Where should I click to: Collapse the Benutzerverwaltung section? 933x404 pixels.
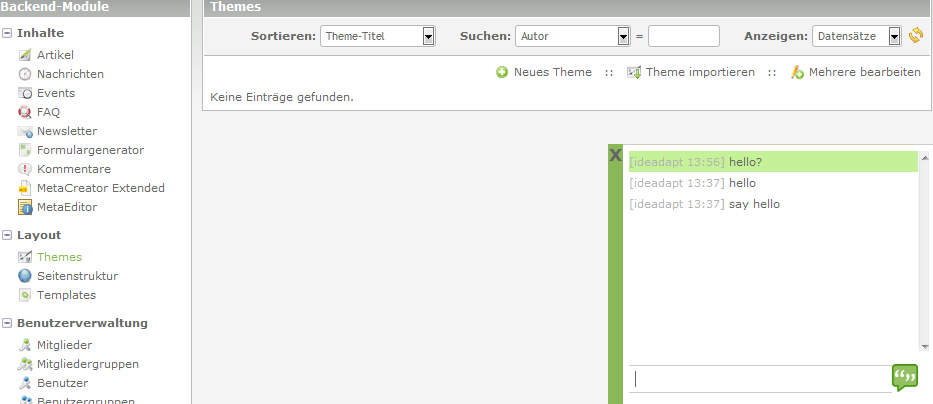pos(7,323)
